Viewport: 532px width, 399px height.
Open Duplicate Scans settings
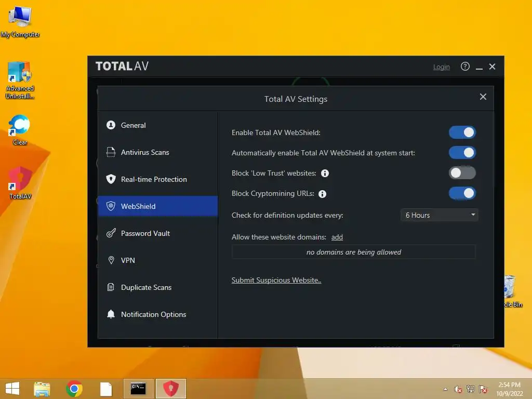[158, 287]
